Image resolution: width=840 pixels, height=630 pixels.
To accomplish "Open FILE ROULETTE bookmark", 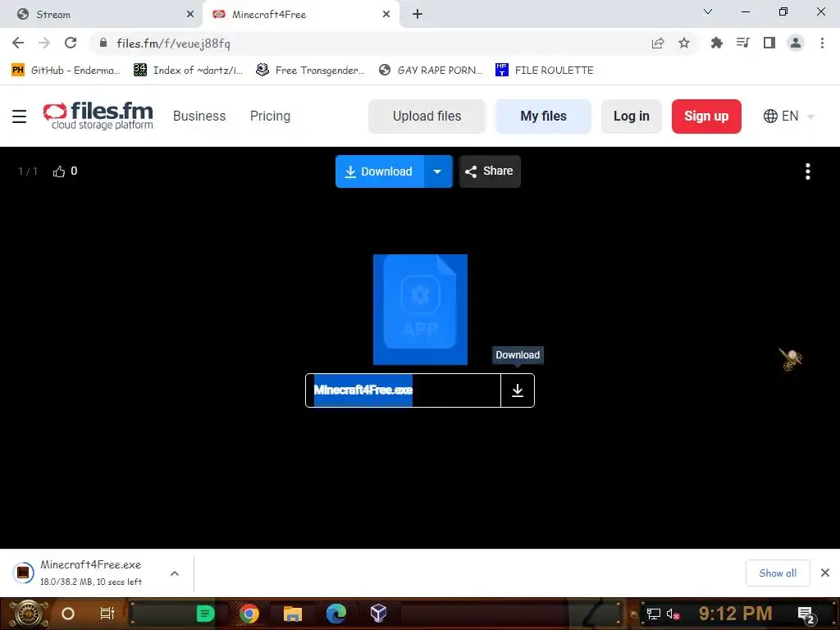I will (545, 71).
